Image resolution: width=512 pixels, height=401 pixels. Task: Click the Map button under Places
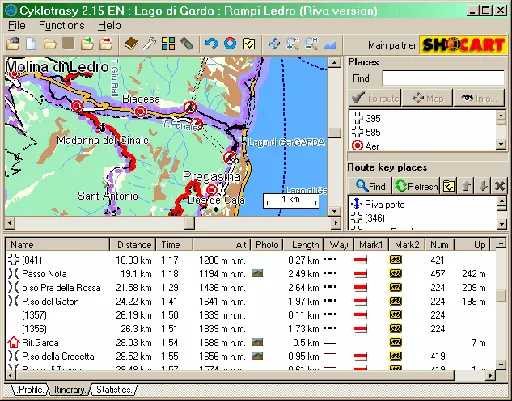428,98
